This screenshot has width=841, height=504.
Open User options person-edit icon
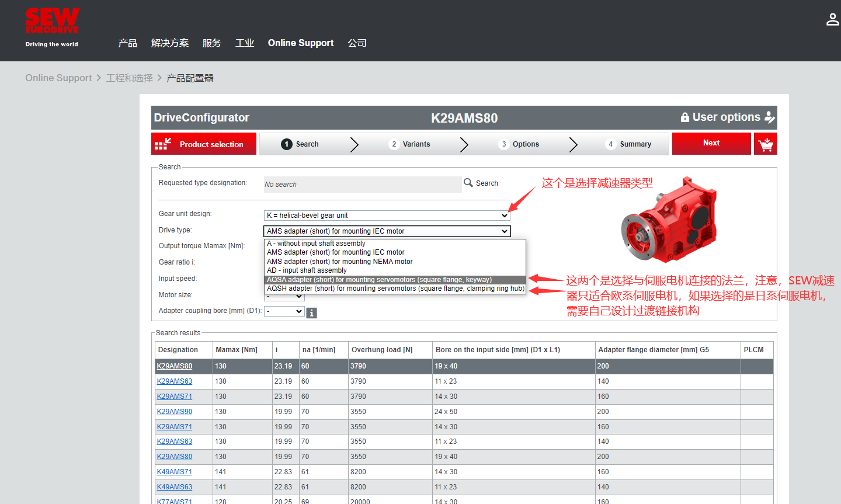[770, 117]
